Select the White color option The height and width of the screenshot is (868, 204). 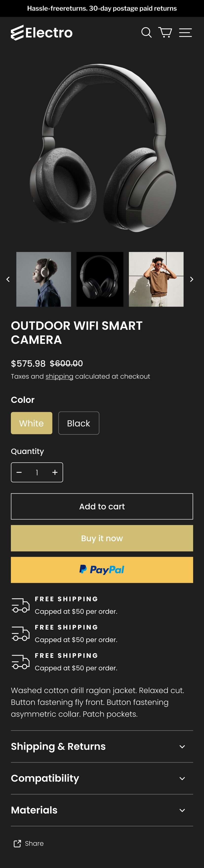(32, 423)
